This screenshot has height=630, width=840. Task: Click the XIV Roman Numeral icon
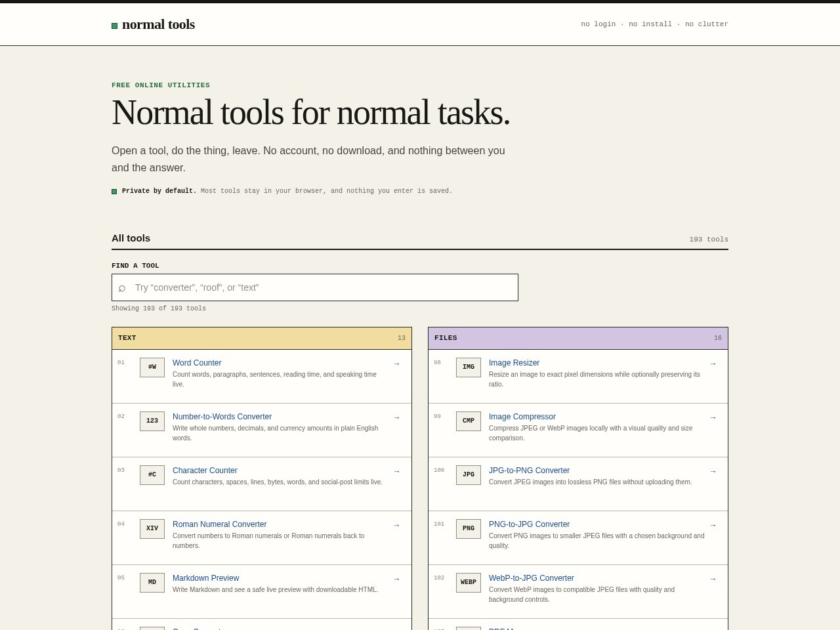pos(152,529)
